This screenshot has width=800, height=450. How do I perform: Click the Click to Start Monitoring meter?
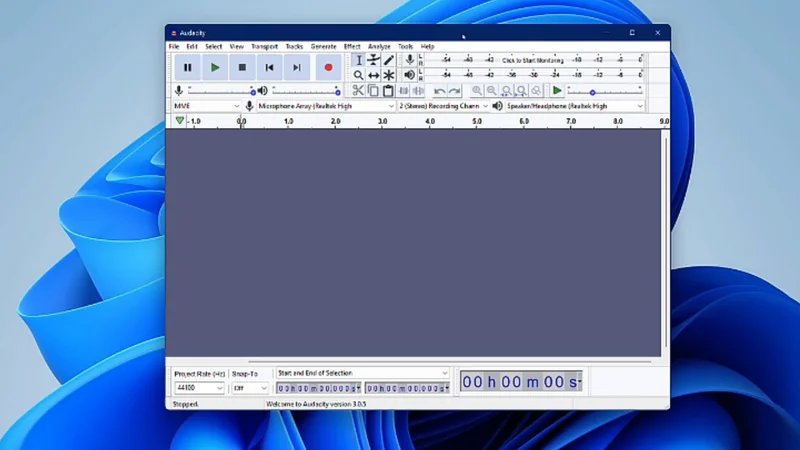tap(532, 60)
